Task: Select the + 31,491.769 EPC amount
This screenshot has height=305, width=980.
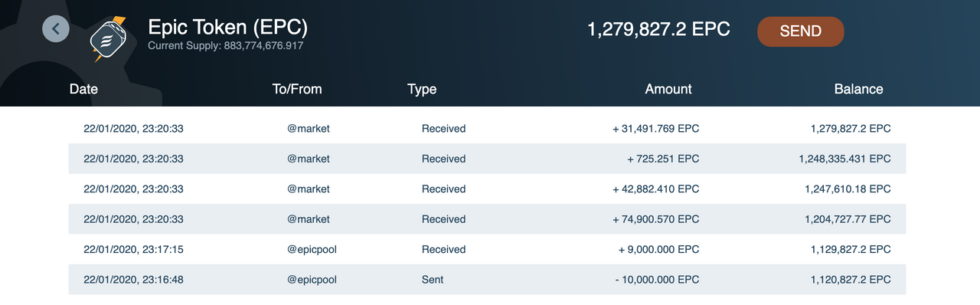Action: [x=656, y=129]
